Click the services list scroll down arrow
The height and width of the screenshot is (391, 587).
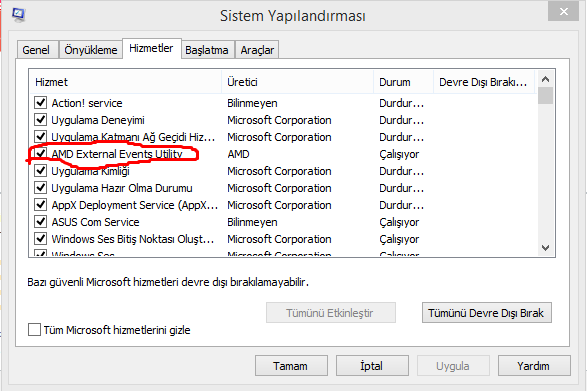545,248
